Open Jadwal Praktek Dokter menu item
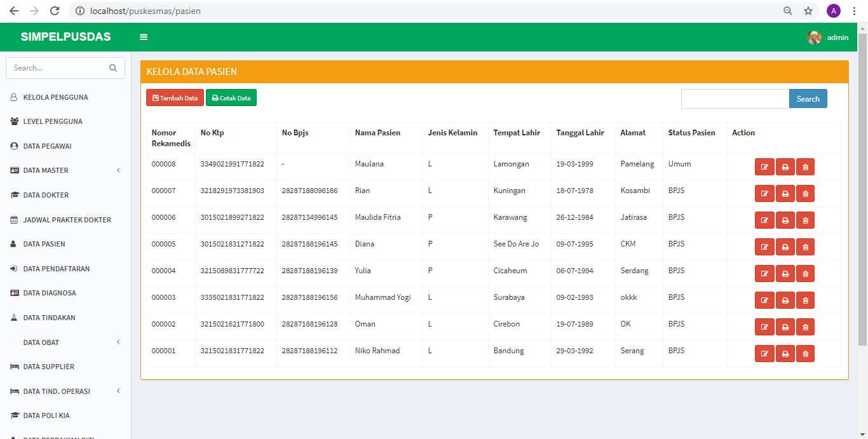 [67, 220]
